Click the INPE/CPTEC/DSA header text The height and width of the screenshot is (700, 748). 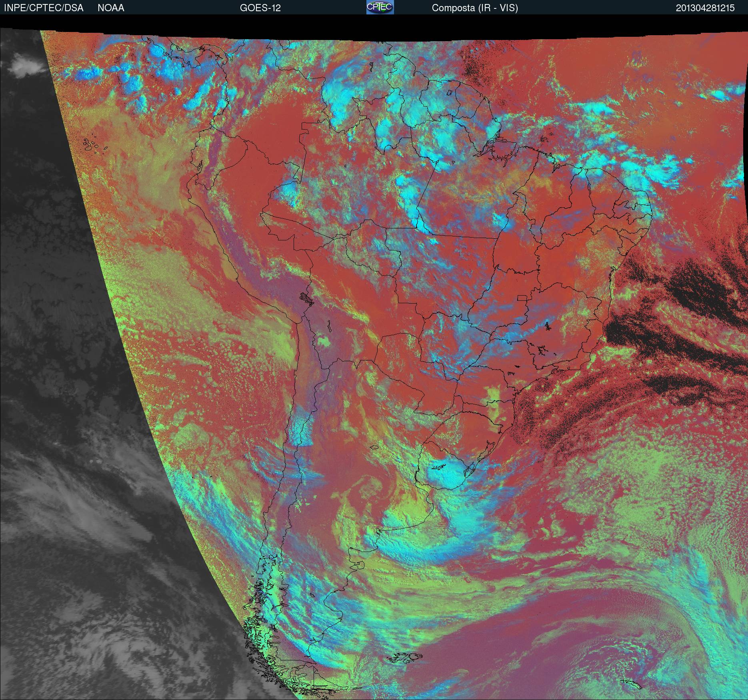[x=44, y=8]
